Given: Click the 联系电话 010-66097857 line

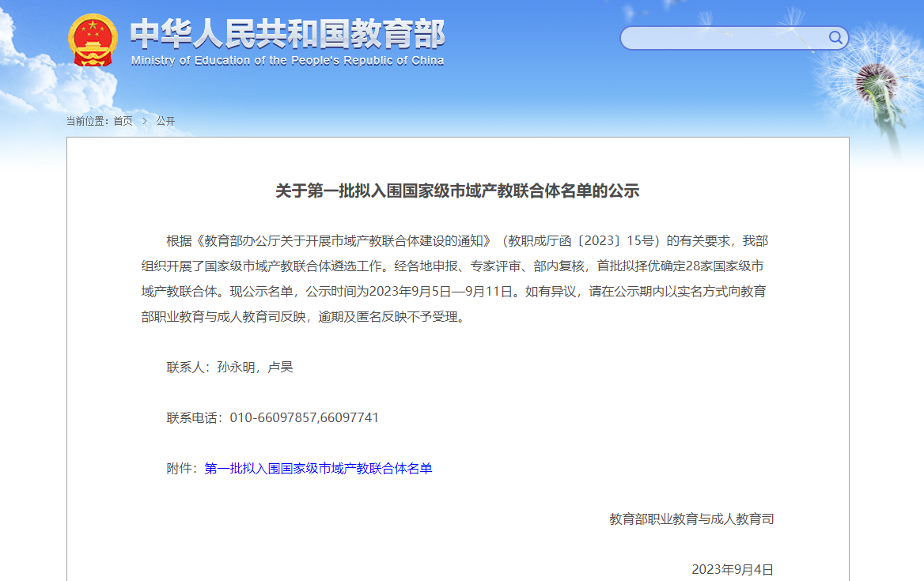Looking at the screenshot, I should [x=272, y=417].
